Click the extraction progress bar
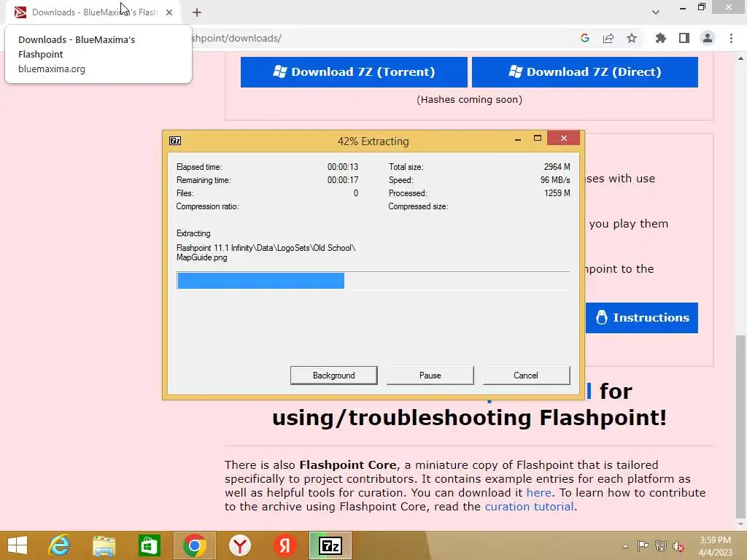Viewport: 747px width, 560px height. pos(373,281)
